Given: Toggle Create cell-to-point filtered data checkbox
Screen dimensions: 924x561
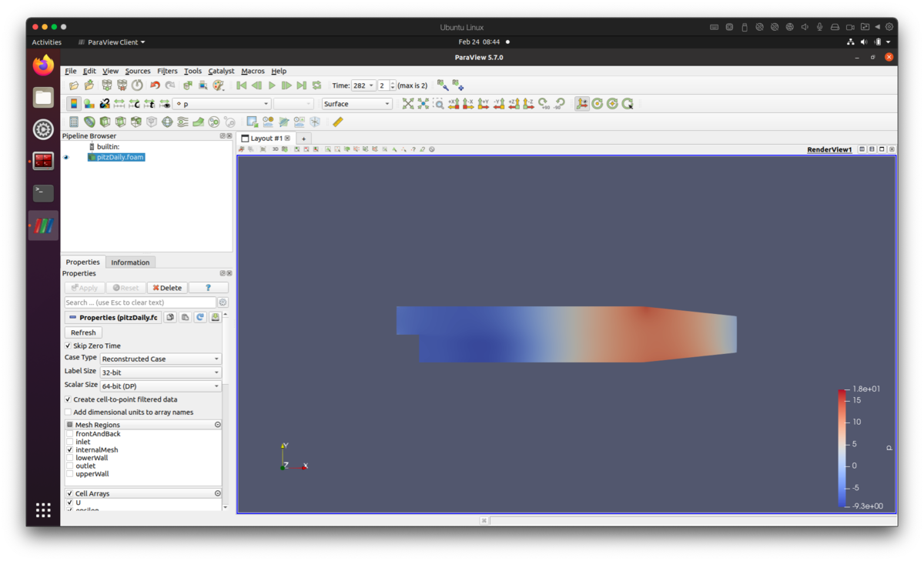Looking at the screenshot, I should [x=68, y=400].
